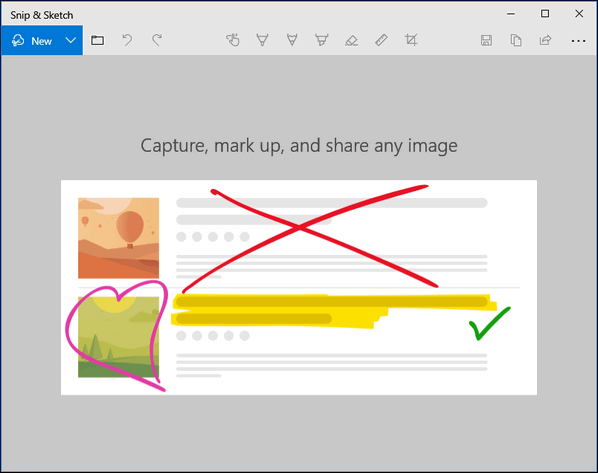Expand the New snip delay dropdown arrow
The height and width of the screenshot is (473, 598).
pos(71,40)
